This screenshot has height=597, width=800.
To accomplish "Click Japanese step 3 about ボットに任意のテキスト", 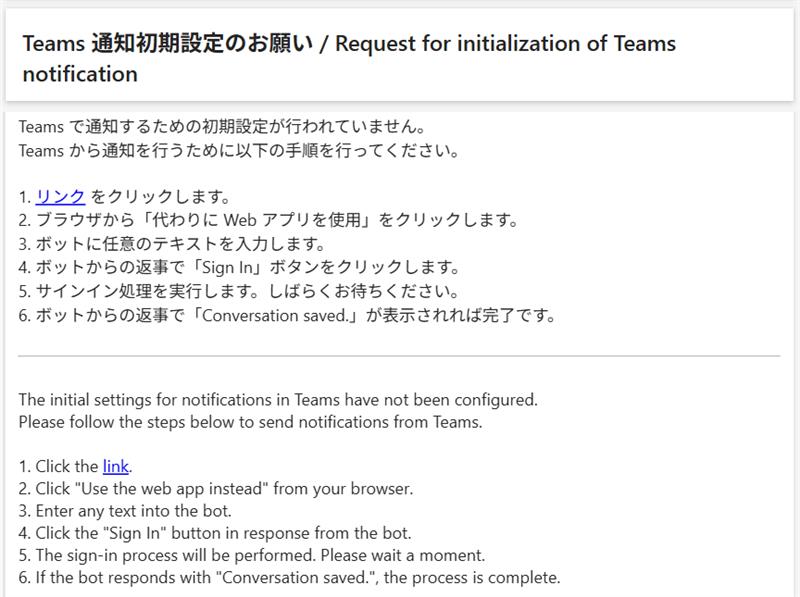I will point(171,244).
